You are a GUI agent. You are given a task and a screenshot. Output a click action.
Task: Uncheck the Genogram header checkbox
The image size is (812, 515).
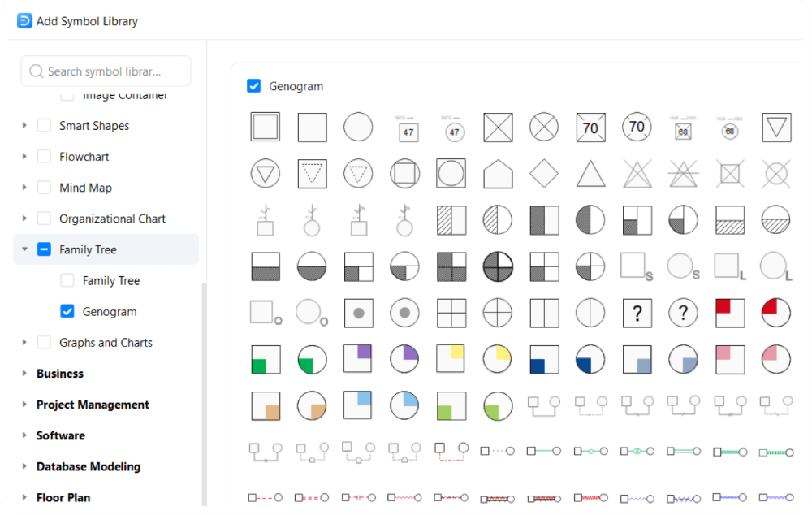(x=253, y=86)
